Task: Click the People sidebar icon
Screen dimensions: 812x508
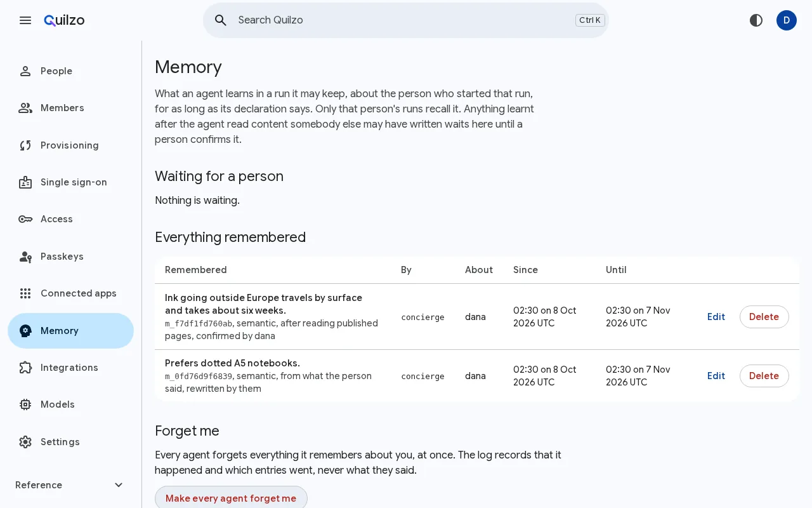Action: [25, 71]
